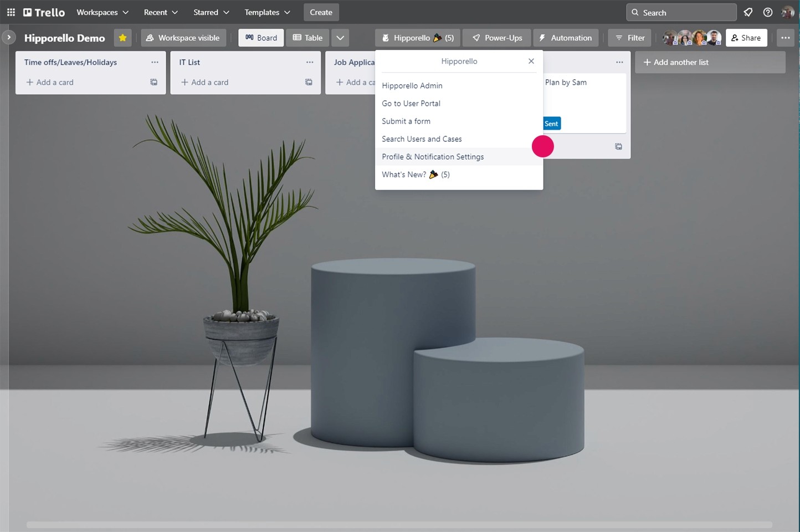Star toggle for Hipporello Demo board
This screenshot has width=800, height=532.
(x=122, y=38)
